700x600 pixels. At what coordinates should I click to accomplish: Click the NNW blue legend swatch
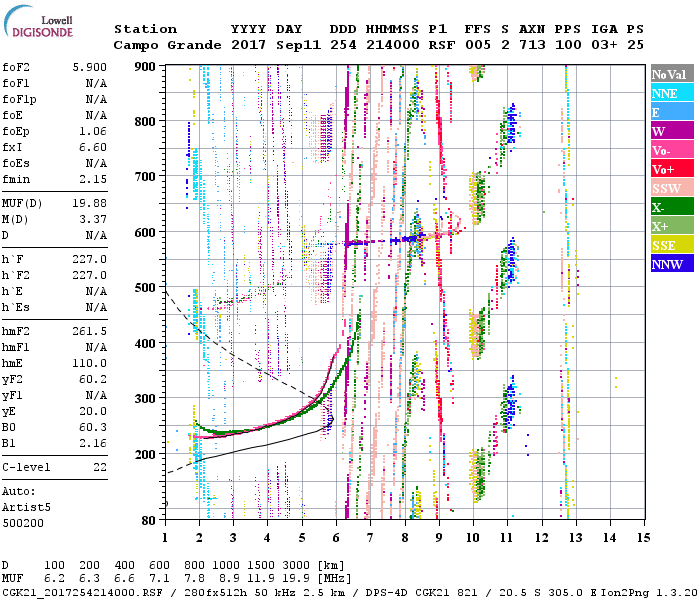coord(670,265)
